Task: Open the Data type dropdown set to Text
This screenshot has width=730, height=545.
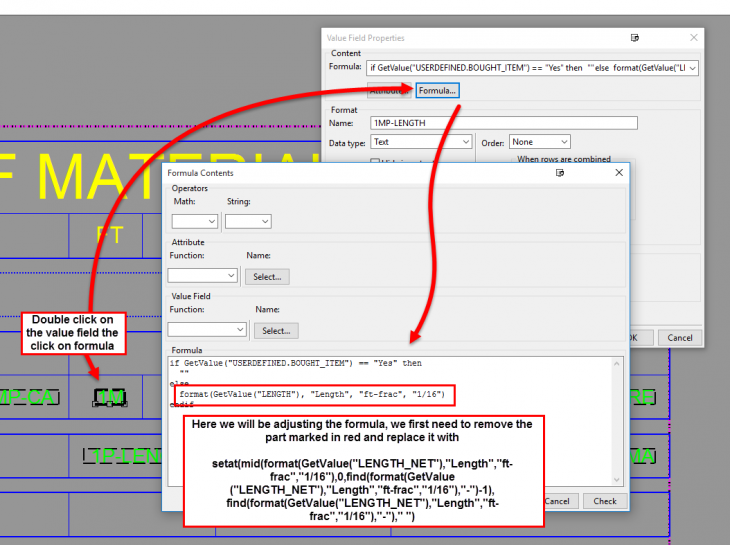Action: point(421,142)
